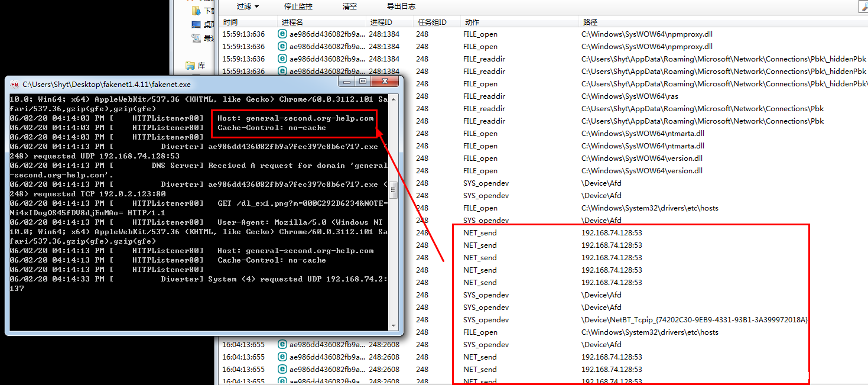Click the console scrollbar down arrow

click(x=393, y=325)
